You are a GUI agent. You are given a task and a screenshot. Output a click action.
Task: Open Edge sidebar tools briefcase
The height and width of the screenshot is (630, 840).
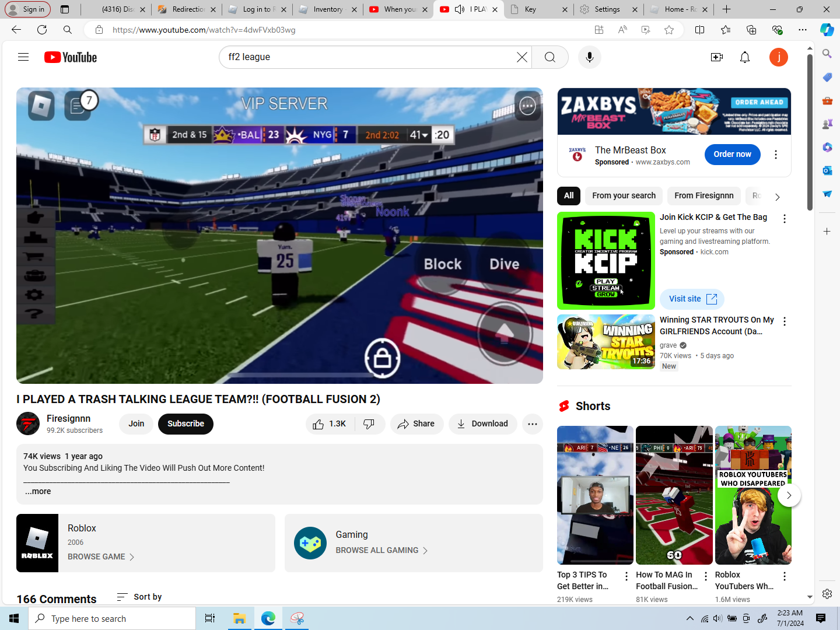(827, 100)
